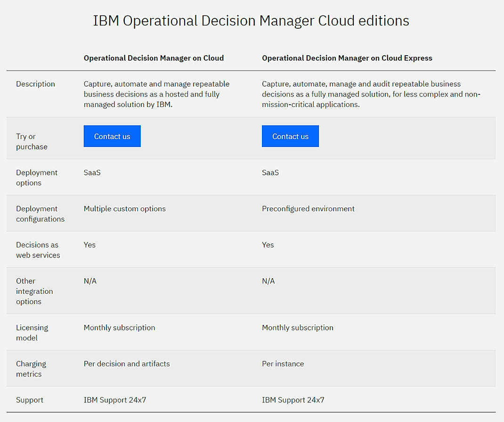Select the page title IBM Operational Decision Manager Cloud editions
The width and height of the screenshot is (504, 422).
[x=251, y=21]
